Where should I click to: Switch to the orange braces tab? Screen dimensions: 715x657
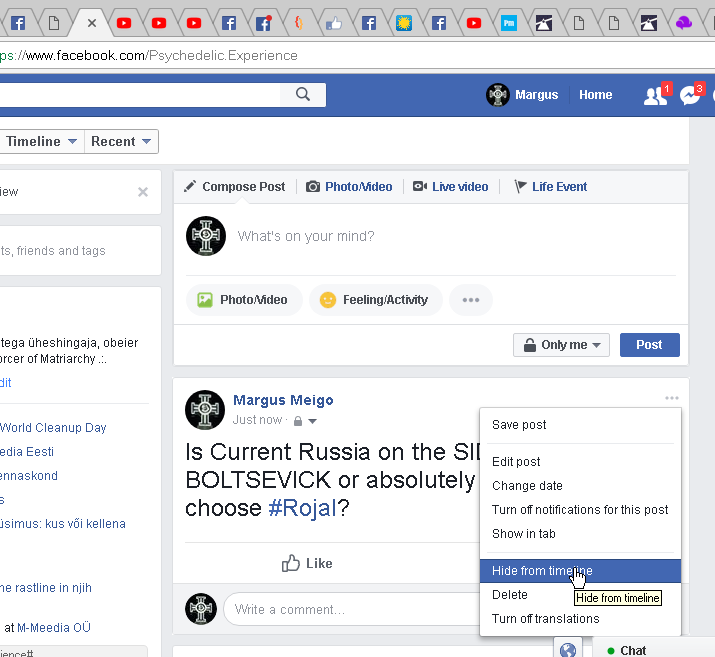pyautogui.click(x=299, y=22)
